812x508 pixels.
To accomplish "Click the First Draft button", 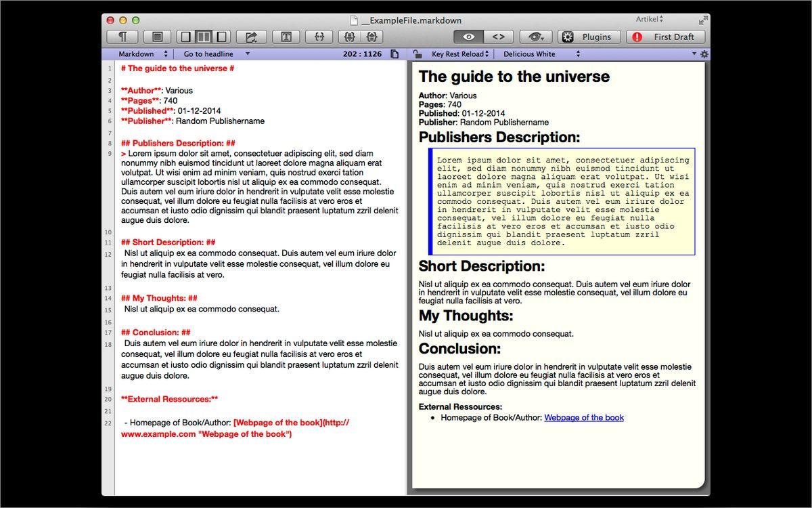I will tap(666, 37).
